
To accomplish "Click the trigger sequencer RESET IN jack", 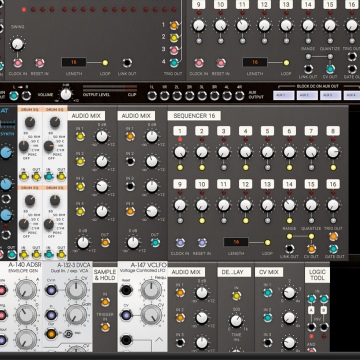I will 40,63.
